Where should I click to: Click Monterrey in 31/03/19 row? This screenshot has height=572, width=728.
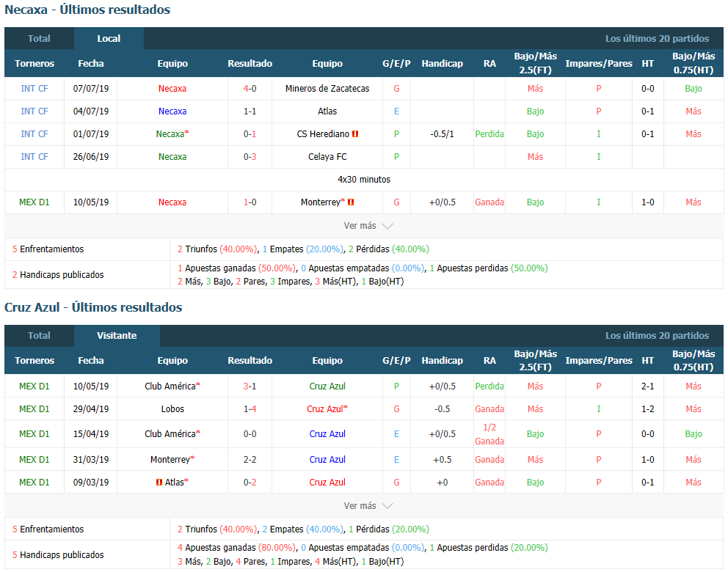(170, 459)
